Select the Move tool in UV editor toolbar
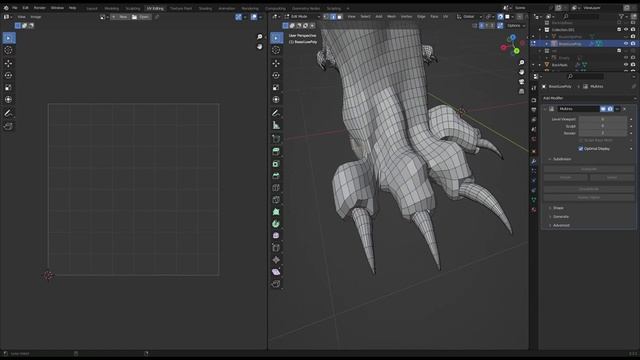The height and width of the screenshot is (360, 640). (x=8, y=63)
